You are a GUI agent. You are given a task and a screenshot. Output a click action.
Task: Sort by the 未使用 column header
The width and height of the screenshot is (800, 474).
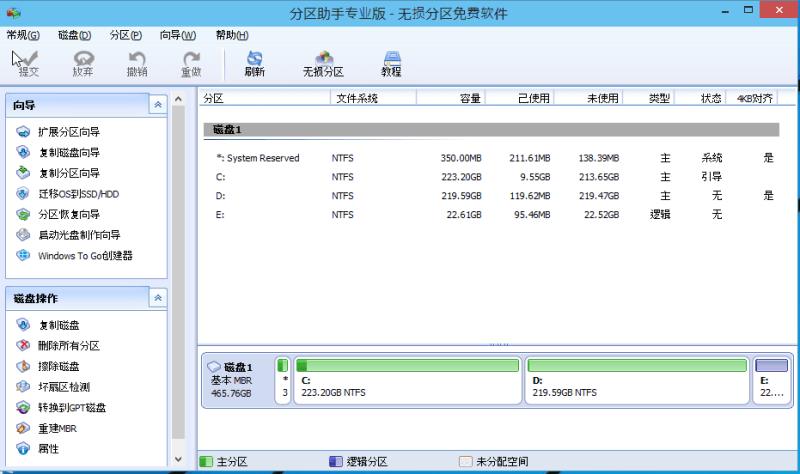coord(588,98)
